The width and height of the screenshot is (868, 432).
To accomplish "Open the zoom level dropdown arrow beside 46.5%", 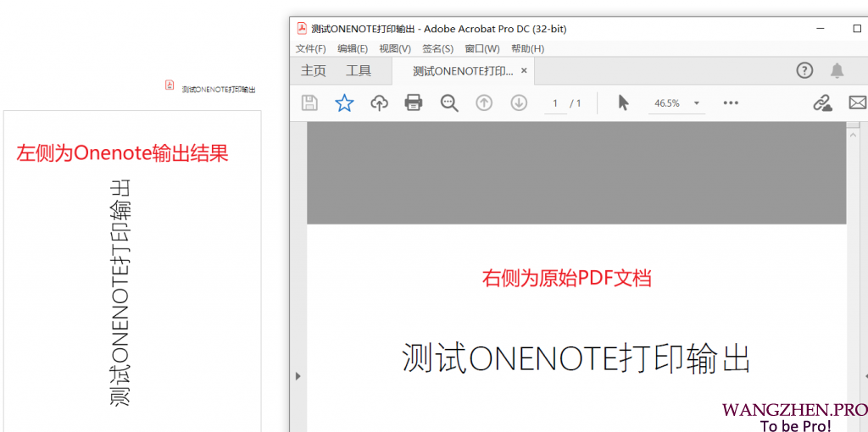I will coord(697,103).
